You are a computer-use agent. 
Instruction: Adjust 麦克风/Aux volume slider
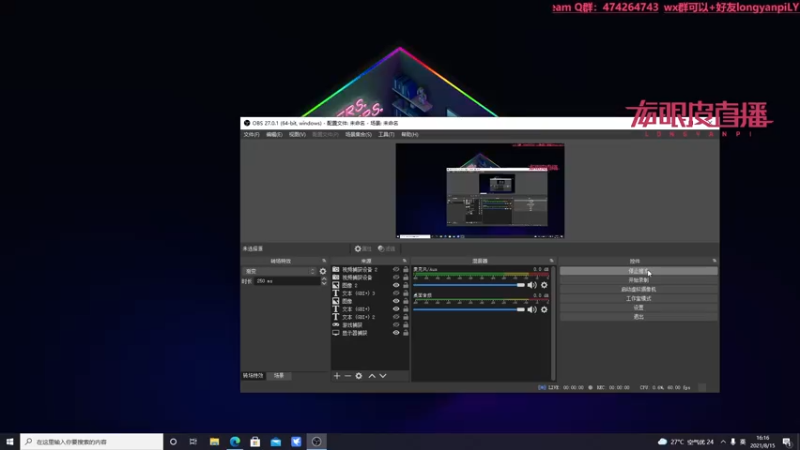[x=469, y=285]
